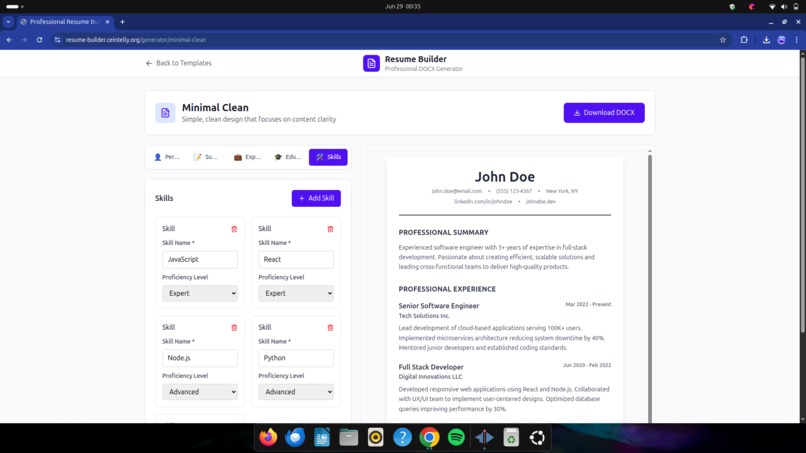Screen dimensions: 806x453
Task: Open JavaScript proficiency level dropdown
Action: 200,293
